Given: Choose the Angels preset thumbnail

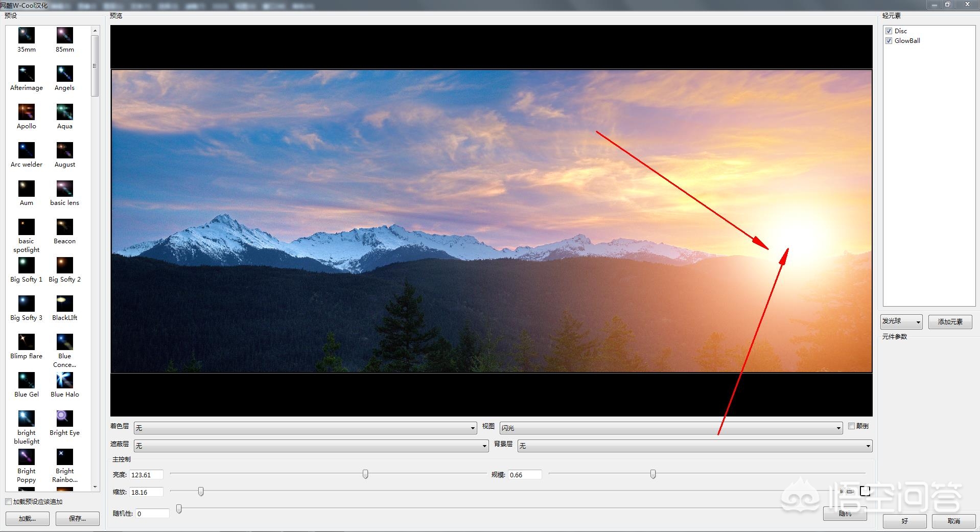Looking at the screenshot, I should [64, 74].
